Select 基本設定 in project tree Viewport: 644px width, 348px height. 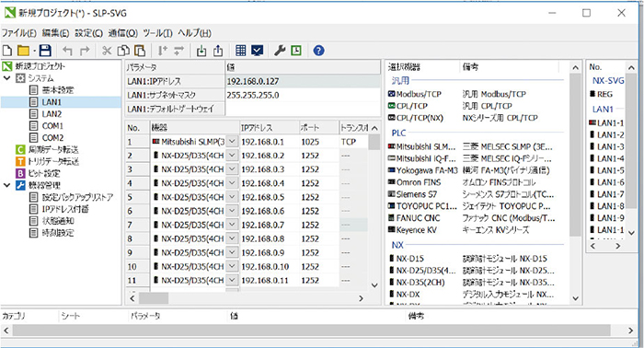(52, 90)
